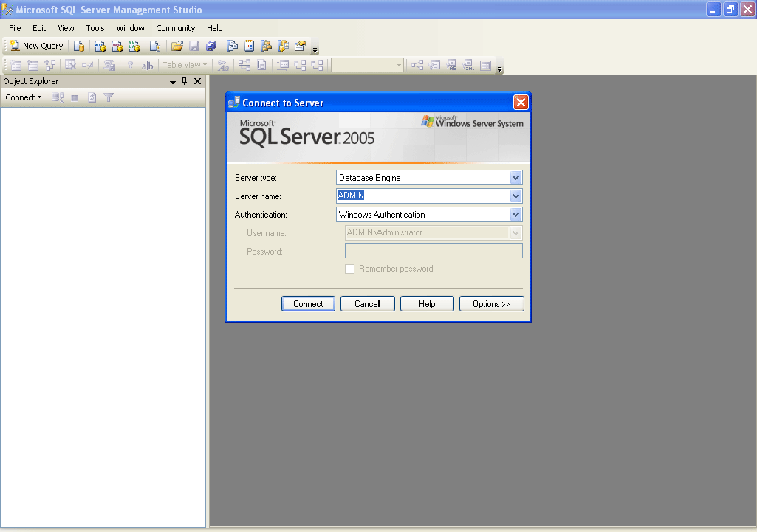Close the Object Explorer panel

tap(197, 81)
